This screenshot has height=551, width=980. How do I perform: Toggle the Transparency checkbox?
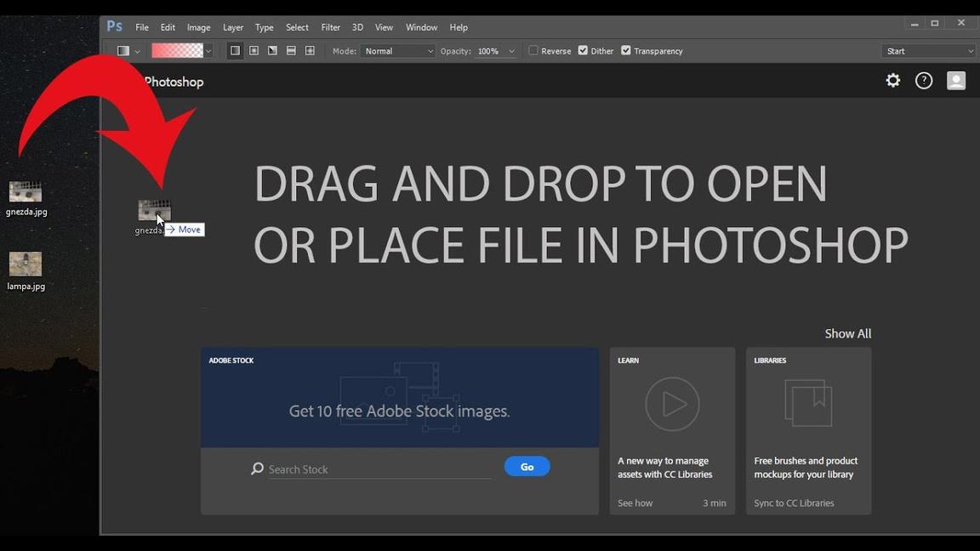626,51
